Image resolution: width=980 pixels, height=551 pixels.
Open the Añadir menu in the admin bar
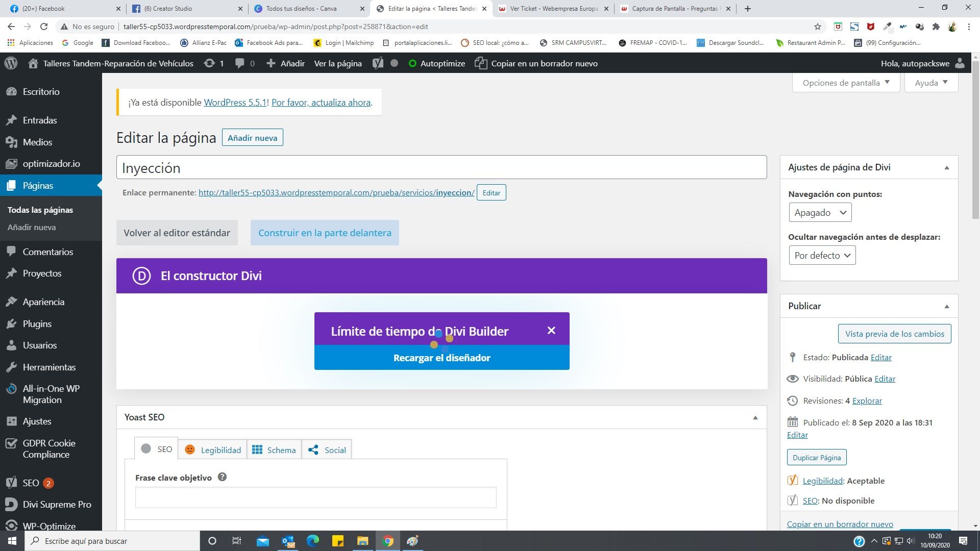point(286,63)
